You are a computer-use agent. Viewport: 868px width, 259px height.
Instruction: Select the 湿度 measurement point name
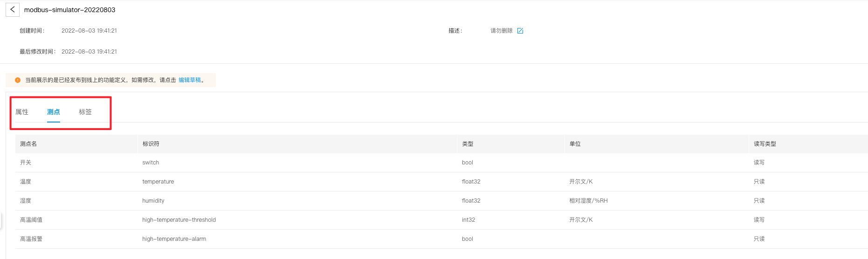26,201
